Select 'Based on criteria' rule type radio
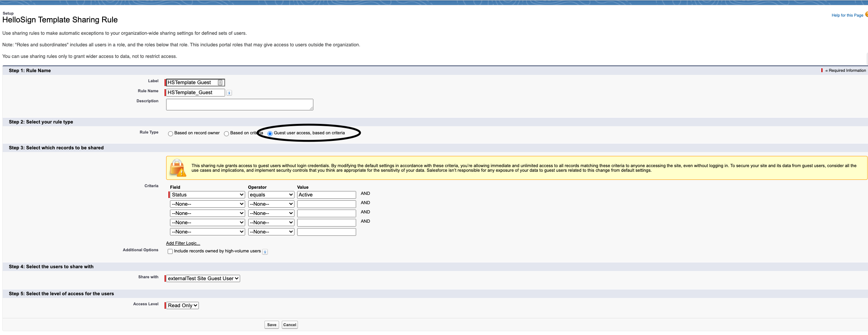868x335 pixels. pyautogui.click(x=226, y=134)
